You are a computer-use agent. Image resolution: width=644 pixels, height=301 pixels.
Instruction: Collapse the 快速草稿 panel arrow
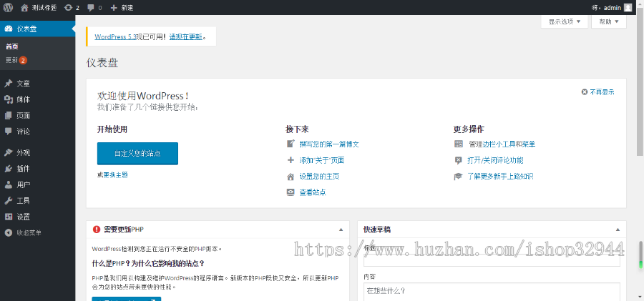[618, 230]
